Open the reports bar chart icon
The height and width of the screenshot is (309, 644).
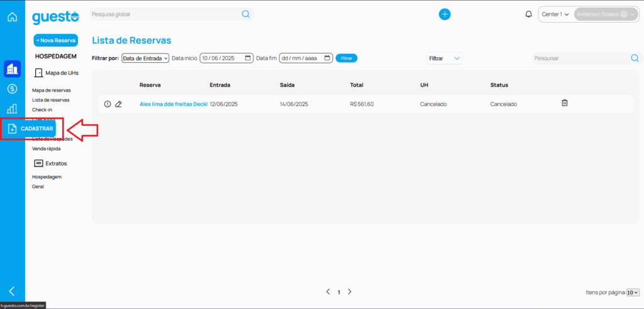coord(12,109)
